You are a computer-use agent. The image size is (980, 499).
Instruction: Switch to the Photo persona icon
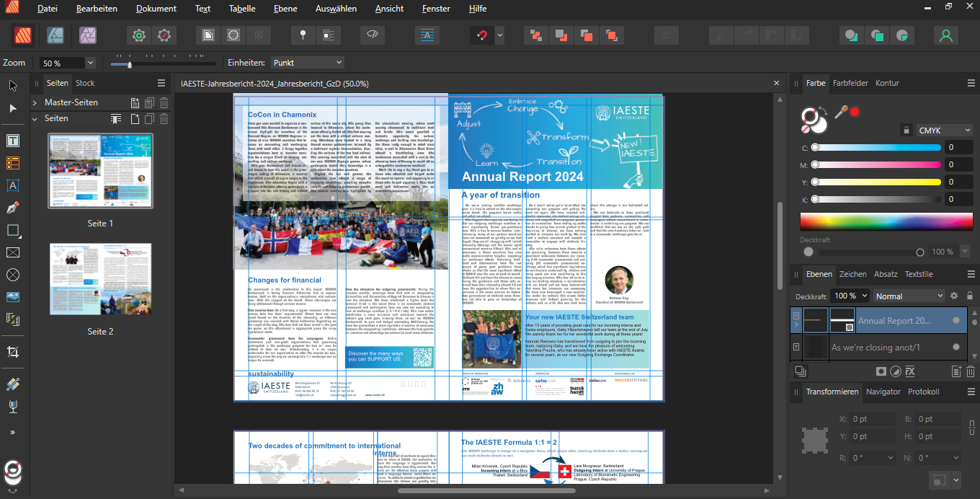coord(88,35)
